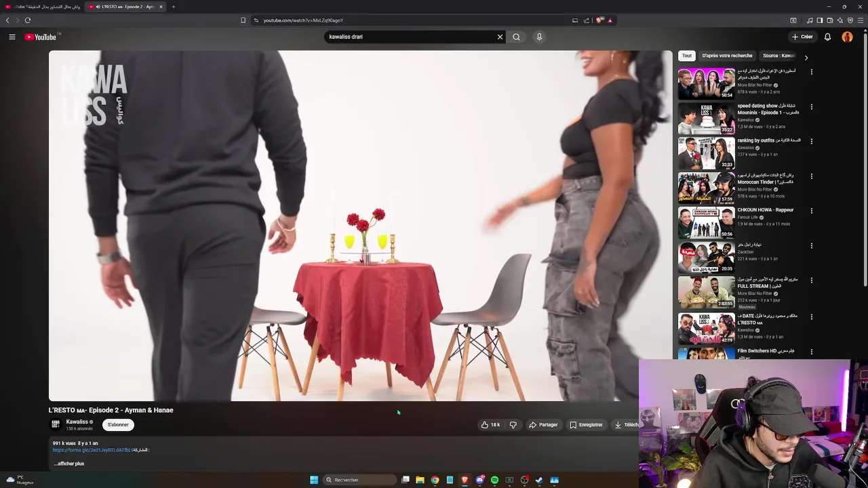
Task: Close the L'RESTO tab
Action: click(x=161, y=7)
